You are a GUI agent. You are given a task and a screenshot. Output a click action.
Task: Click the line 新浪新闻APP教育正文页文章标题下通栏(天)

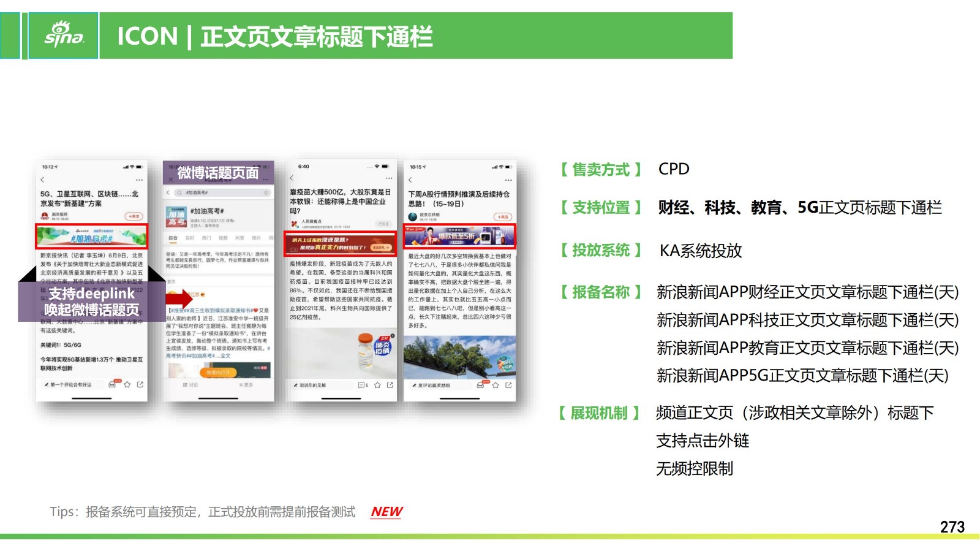(807, 348)
